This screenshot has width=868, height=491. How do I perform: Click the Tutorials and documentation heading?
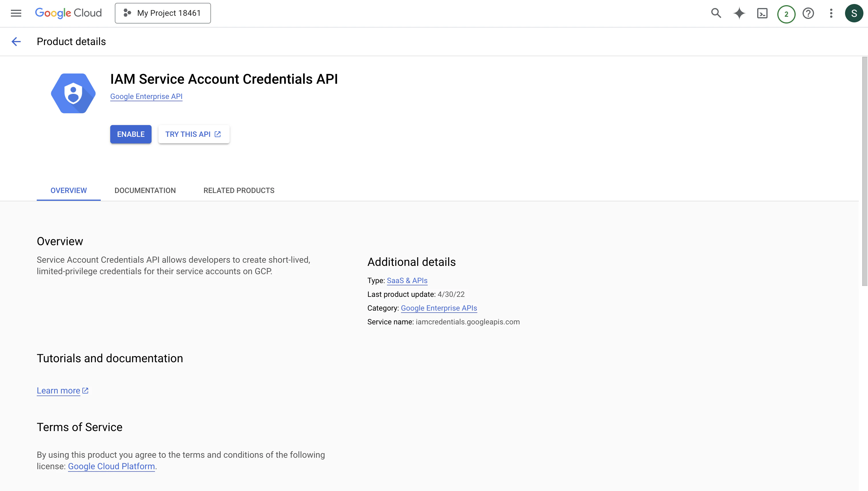pos(110,358)
